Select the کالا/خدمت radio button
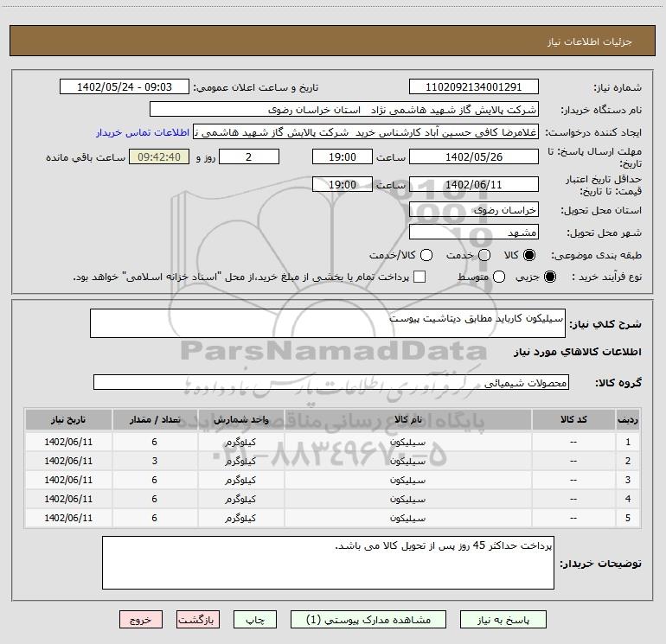 (x=426, y=255)
